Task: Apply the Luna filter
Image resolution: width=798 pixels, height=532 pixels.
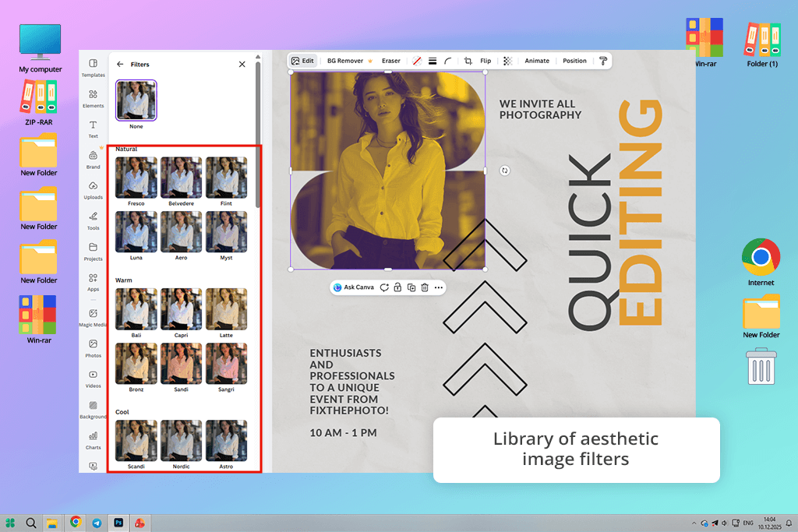Action: 136,232
